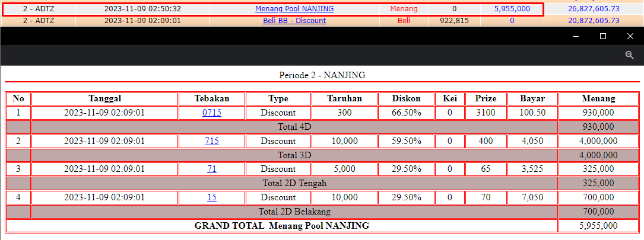The height and width of the screenshot is (240, 644).
Task: Click the Kei column header
Action: click(x=450, y=98)
